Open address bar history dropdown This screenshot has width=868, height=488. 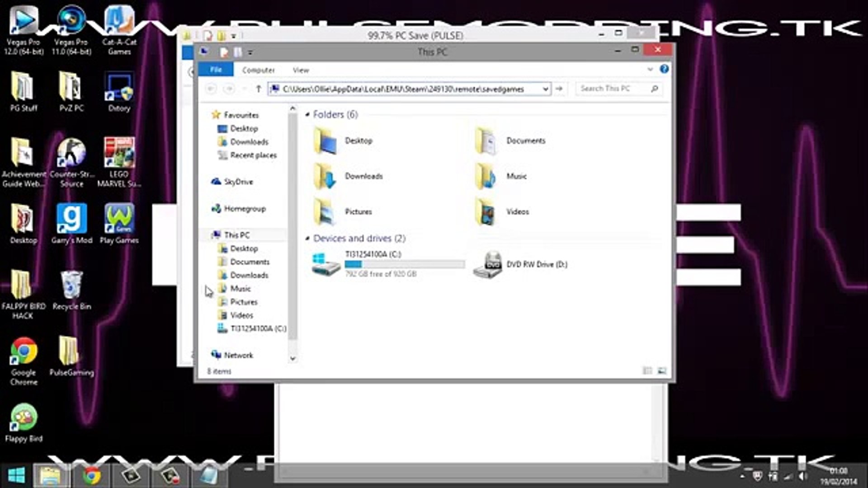[x=545, y=89]
